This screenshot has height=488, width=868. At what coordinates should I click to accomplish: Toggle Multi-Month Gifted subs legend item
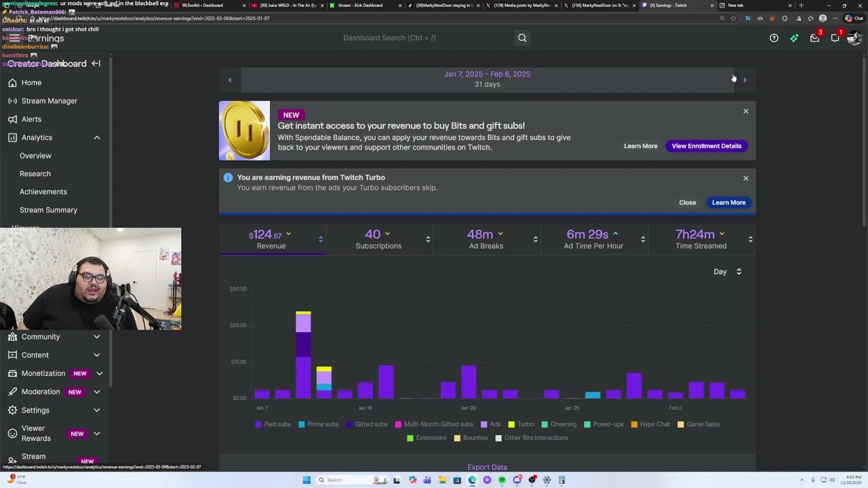(x=434, y=424)
